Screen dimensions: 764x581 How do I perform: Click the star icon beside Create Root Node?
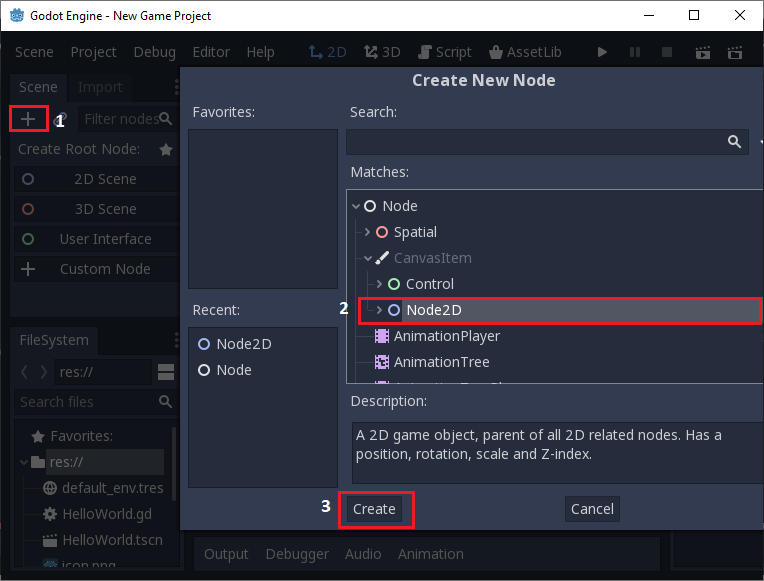(x=166, y=149)
